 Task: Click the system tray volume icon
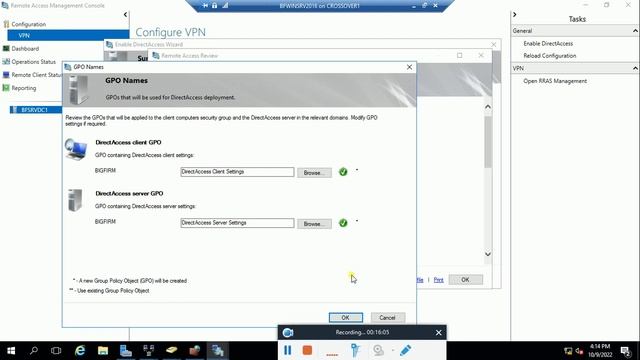(579, 351)
